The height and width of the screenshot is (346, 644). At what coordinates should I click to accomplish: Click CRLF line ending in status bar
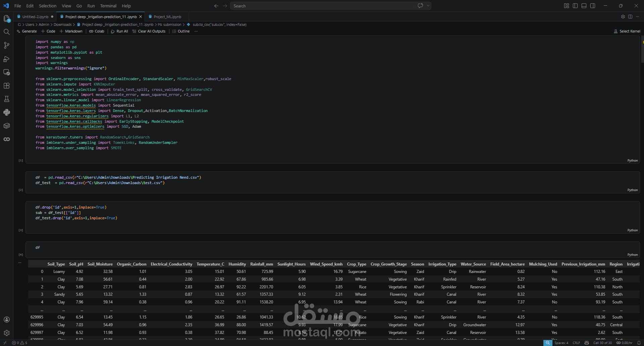pyautogui.click(x=576, y=343)
